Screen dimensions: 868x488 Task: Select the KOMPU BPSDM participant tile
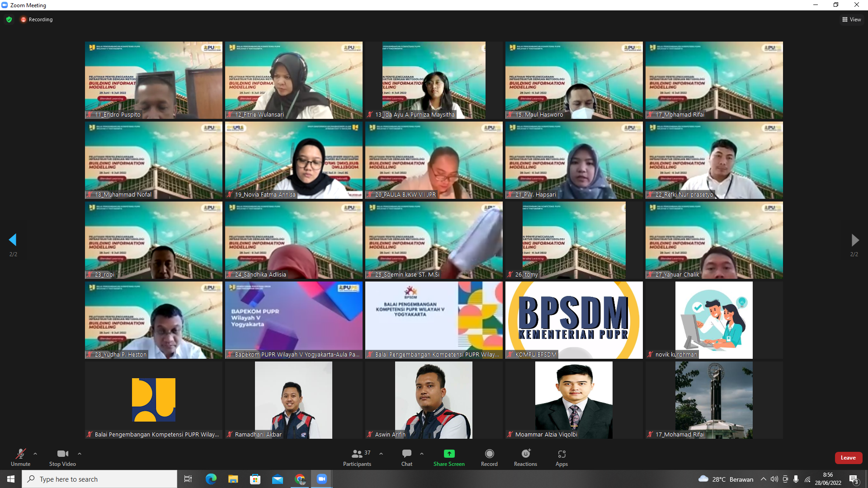pos(574,320)
